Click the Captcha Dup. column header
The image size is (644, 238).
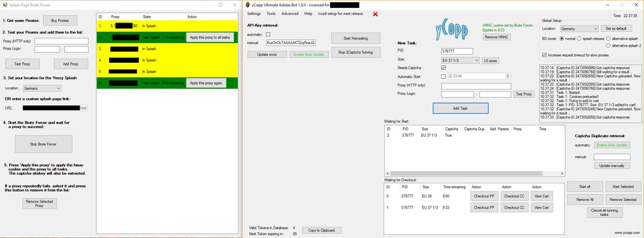pos(473,129)
